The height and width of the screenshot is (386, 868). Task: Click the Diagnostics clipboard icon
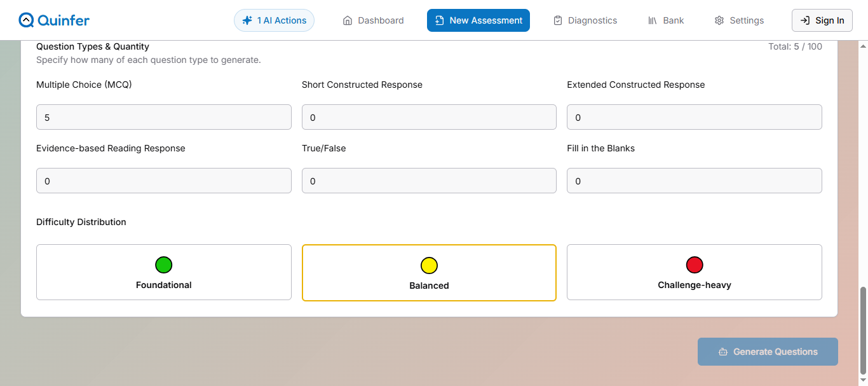[558, 20]
